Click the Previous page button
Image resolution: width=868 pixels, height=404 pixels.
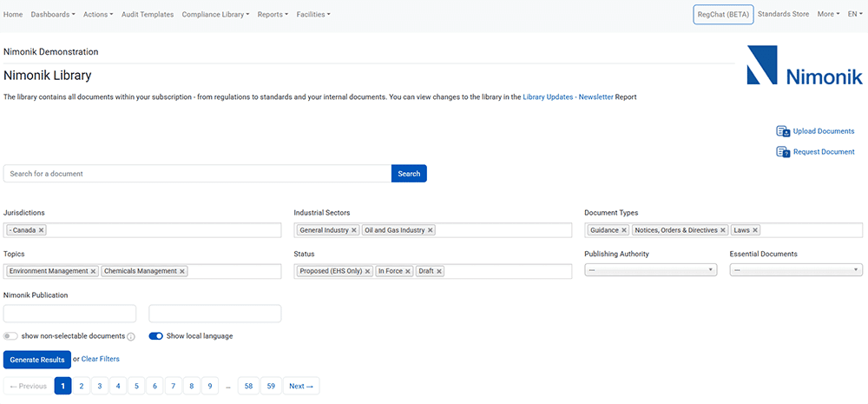[x=29, y=387]
